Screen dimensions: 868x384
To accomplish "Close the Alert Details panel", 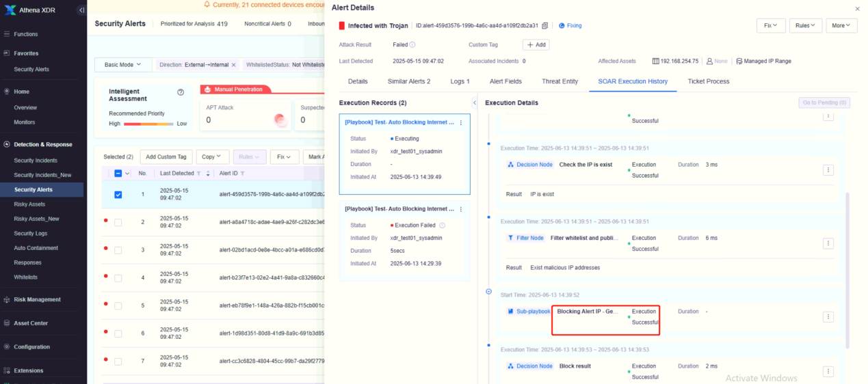I will (858, 8).
